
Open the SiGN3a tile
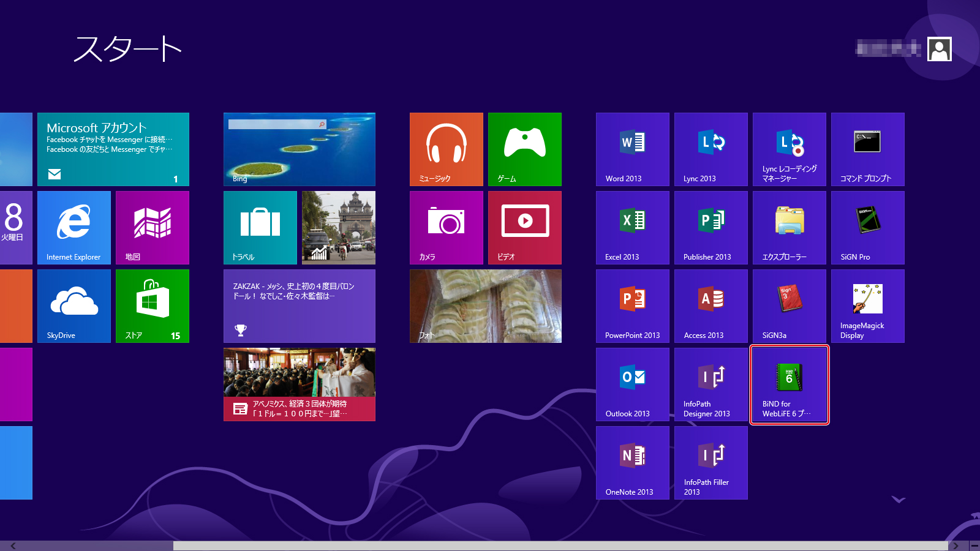[x=790, y=306]
